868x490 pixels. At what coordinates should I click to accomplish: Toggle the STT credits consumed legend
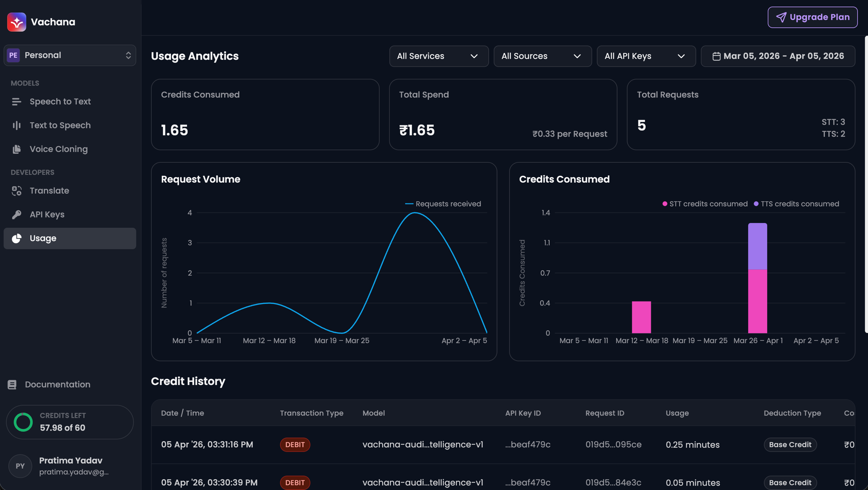tap(705, 204)
